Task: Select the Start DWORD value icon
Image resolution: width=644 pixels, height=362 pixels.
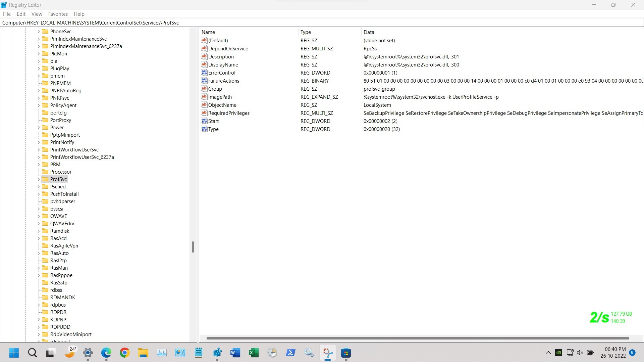Action: click(x=204, y=121)
